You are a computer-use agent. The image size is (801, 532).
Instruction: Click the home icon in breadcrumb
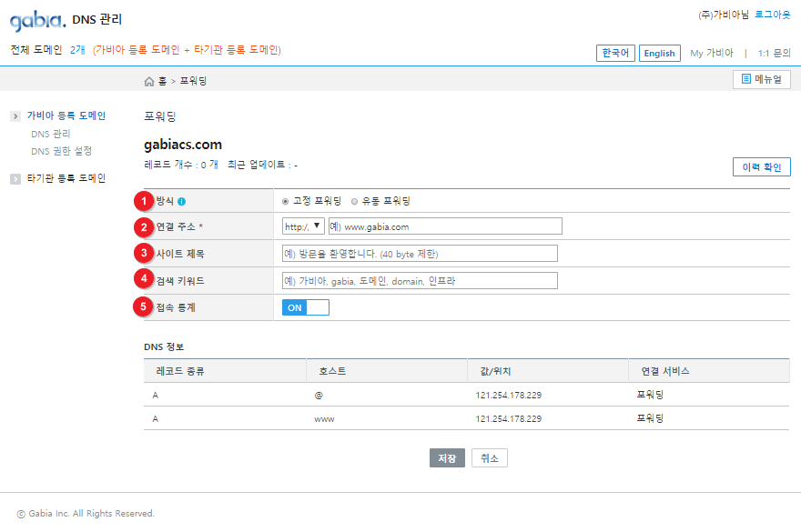(x=149, y=81)
